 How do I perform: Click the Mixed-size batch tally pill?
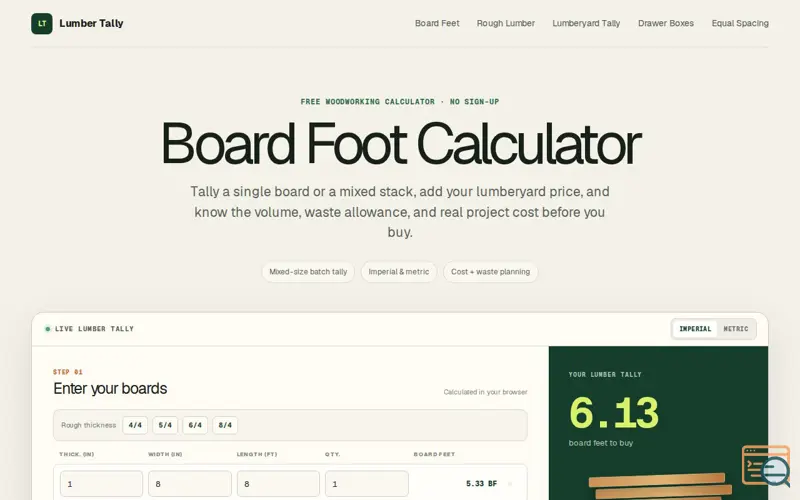click(308, 272)
